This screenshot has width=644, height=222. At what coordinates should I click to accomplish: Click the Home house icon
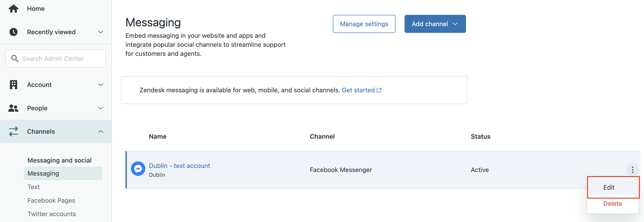point(14,9)
